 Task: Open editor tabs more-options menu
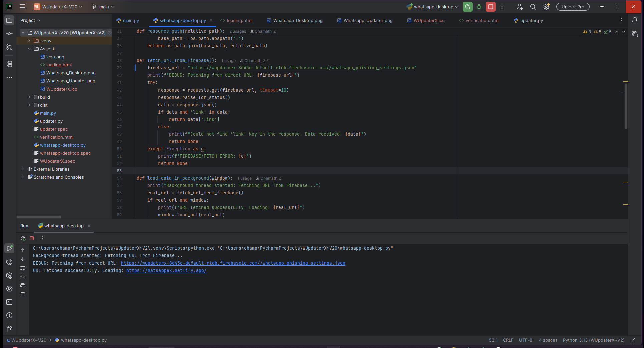tap(621, 20)
